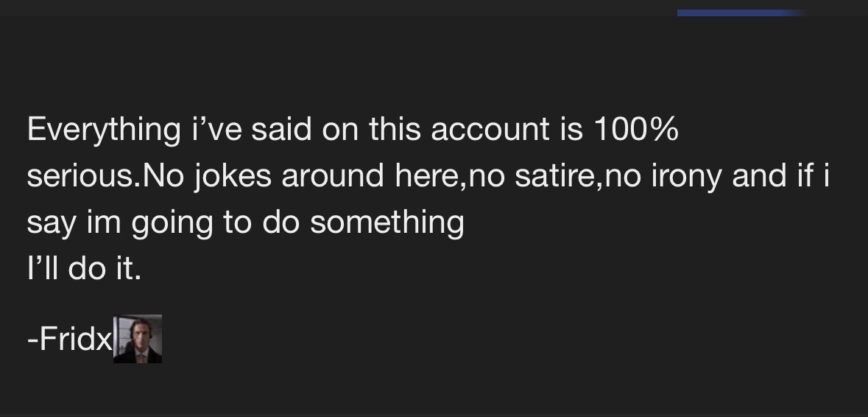Screen dimensions: 868x417
Task: Click the blue bar at the top edge
Action: (741, 13)
